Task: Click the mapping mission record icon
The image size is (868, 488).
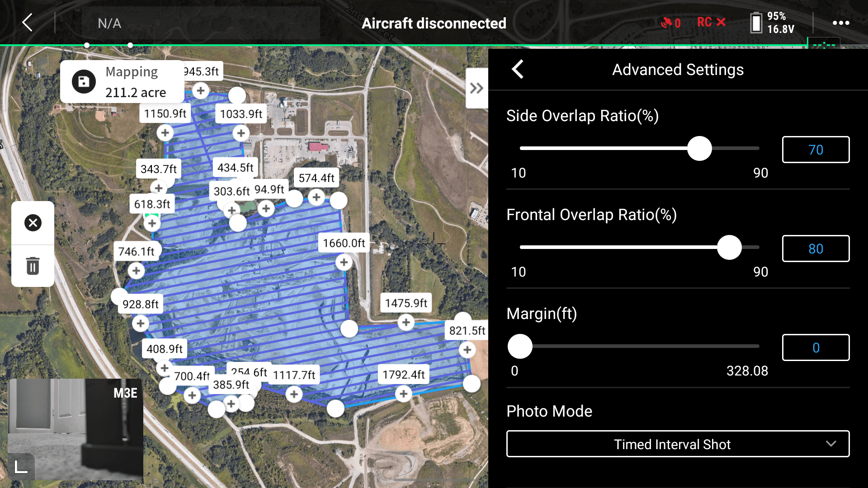Action: pos(84,81)
